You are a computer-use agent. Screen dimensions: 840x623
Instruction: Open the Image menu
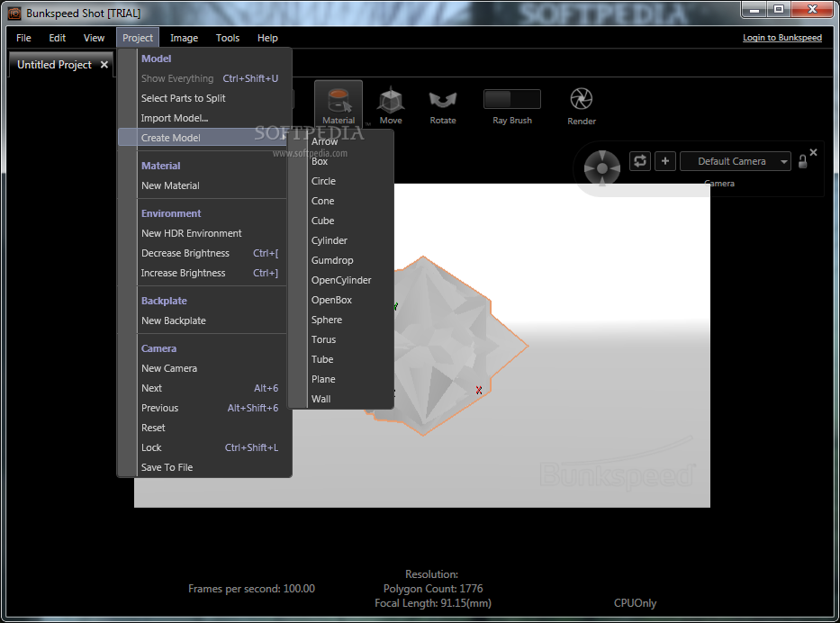(x=184, y=38)
